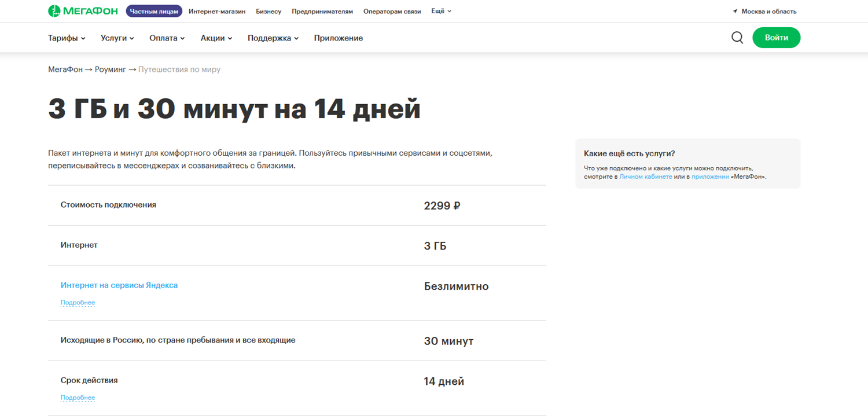Click the MegaFon logo
Screen dimensions: 868x419
(x=83, y=11)
